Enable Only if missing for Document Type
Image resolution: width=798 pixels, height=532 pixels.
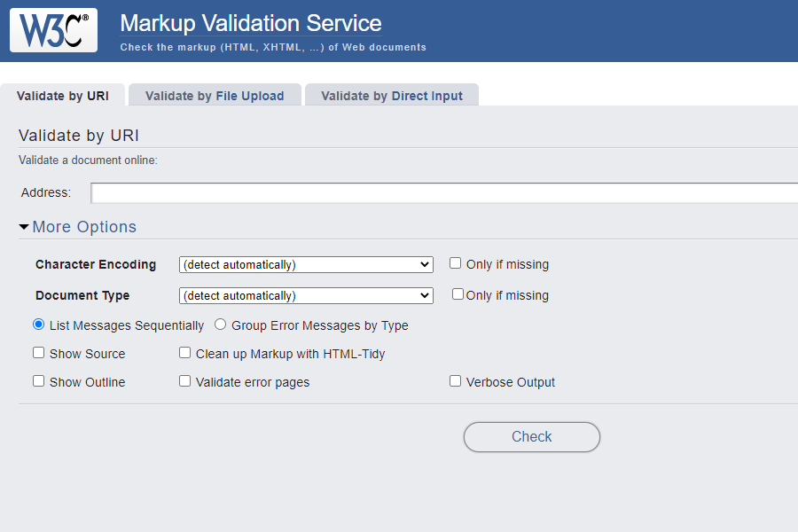[458, 294]
